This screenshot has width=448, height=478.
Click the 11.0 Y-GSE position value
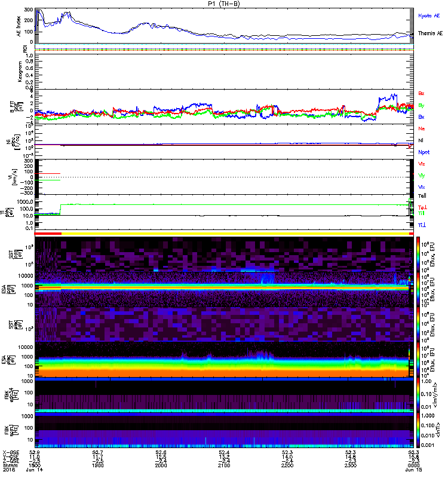pyautogui.click(x=35, y=456)
